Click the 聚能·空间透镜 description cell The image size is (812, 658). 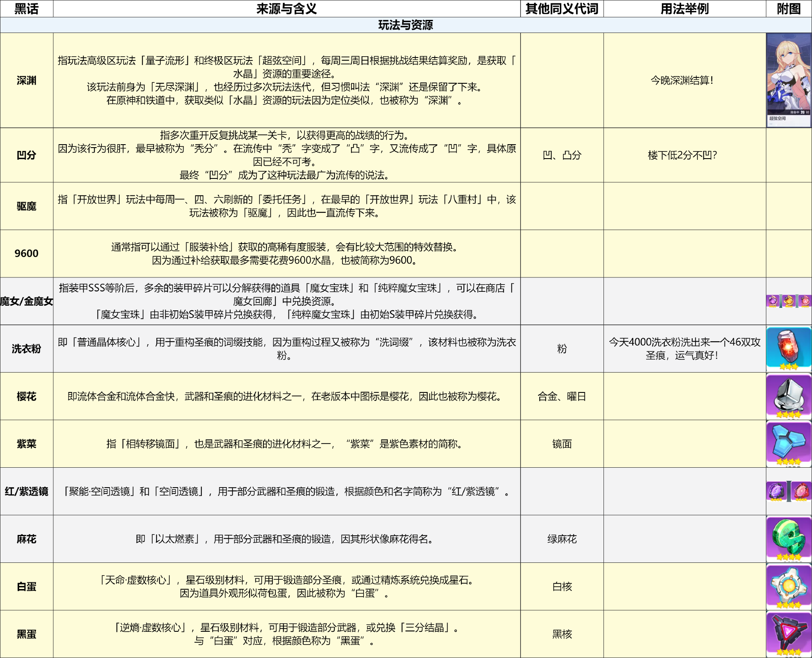(x=287, y=491)
